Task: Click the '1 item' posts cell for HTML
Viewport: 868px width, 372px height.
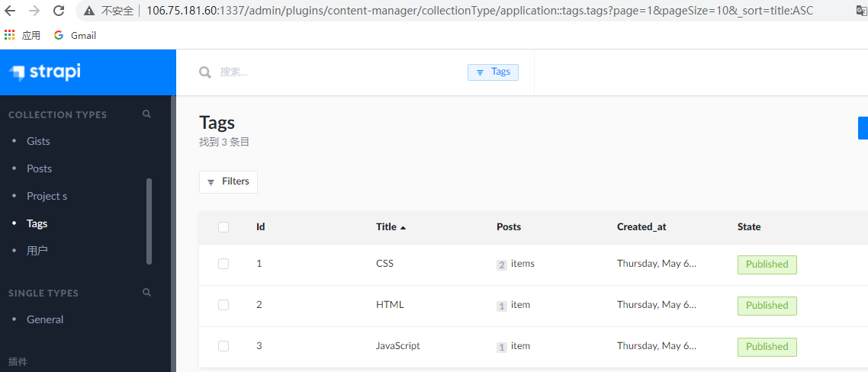Action: coord(514,305)
